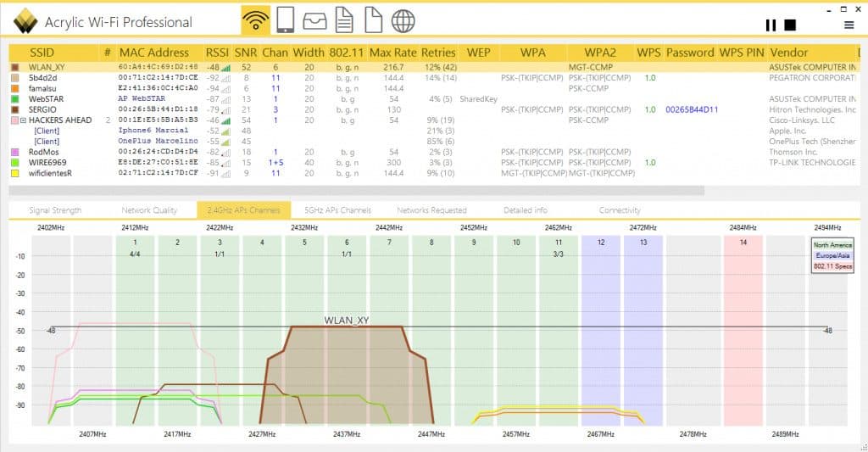The width and height of the screenshot is (868, 452).
Task: Sort by the Retries column header
Action: tap(438, 53)
